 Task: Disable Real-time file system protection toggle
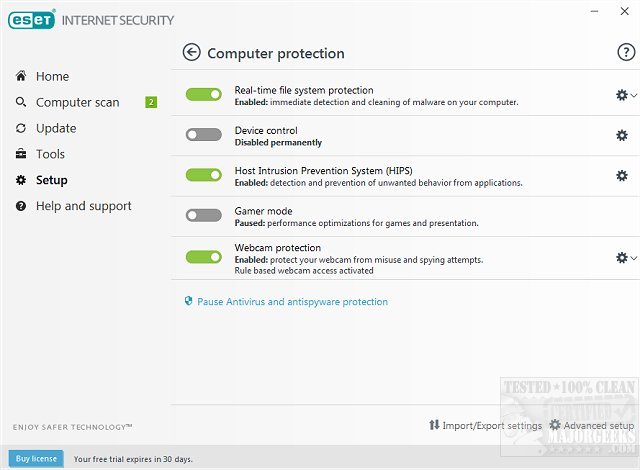point(204,94)
